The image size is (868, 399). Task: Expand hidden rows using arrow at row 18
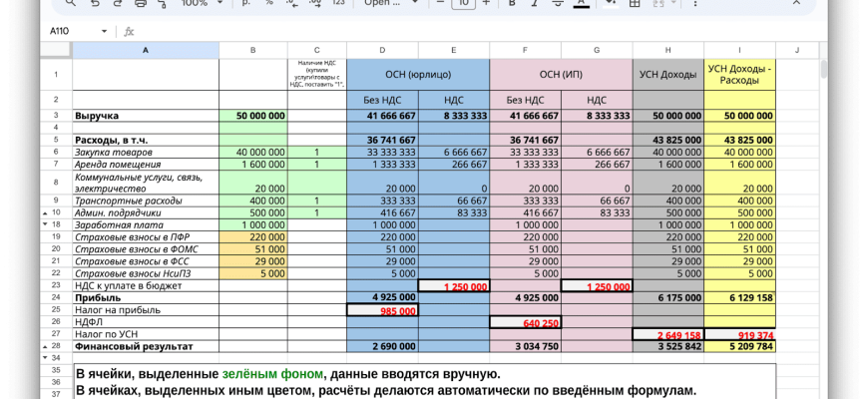tap(43, 224)
